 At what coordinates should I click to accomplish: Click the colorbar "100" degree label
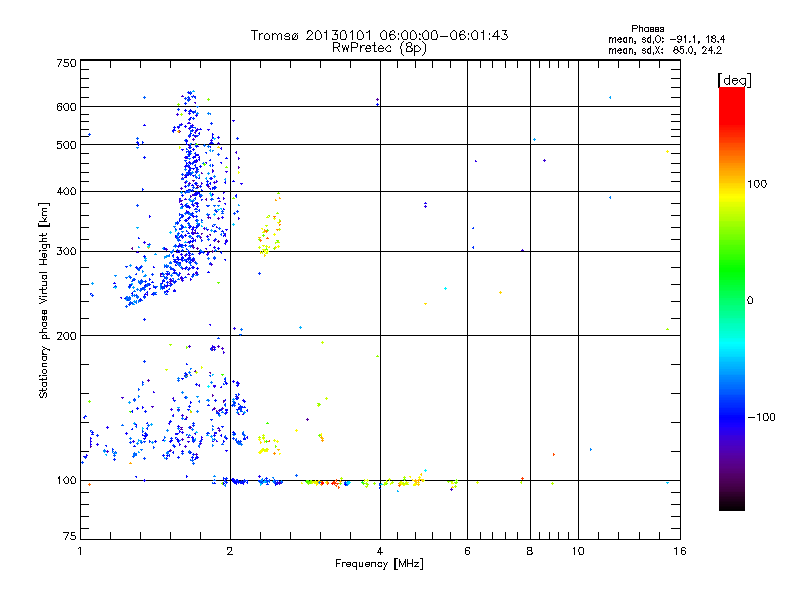[757, 184]
